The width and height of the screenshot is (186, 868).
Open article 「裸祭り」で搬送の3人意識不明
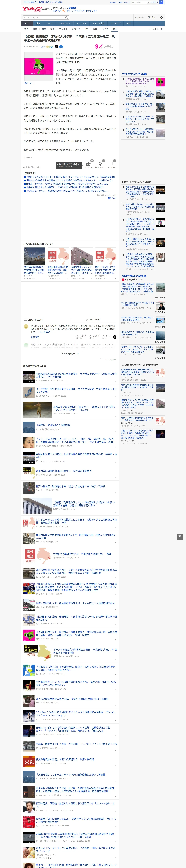click(53, 425)
